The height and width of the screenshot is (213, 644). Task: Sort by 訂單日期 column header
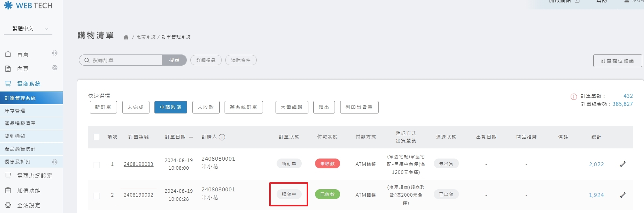tap(175, 137)
